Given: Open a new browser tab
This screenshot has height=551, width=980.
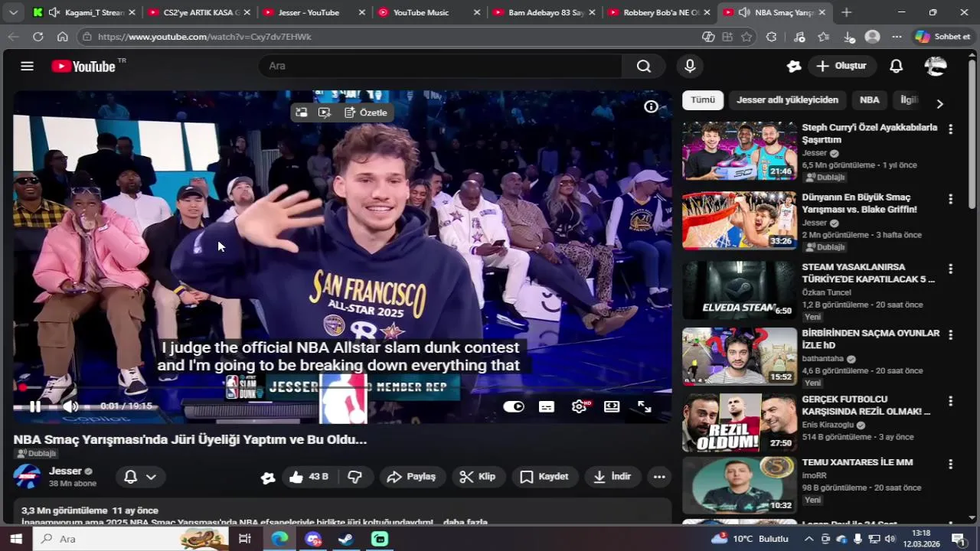Looking at the screenshot, I should [846, 12].
